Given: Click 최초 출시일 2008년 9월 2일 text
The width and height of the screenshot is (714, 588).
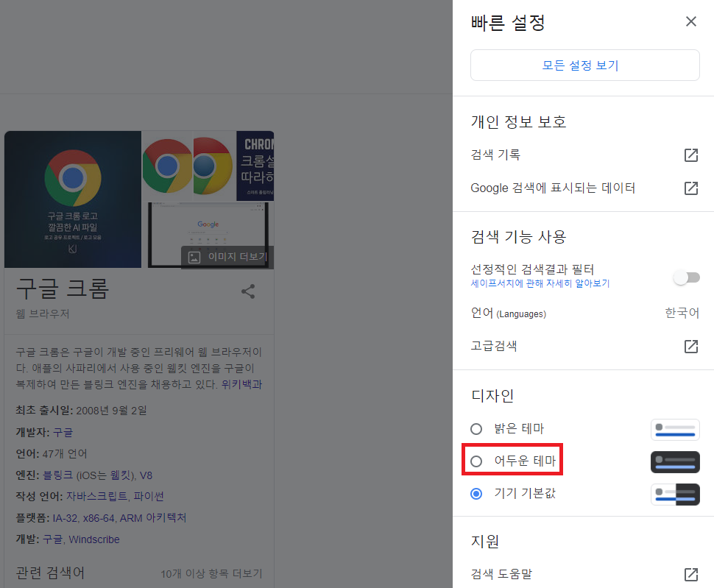Looking at the screenshot, I should point(82,411).
